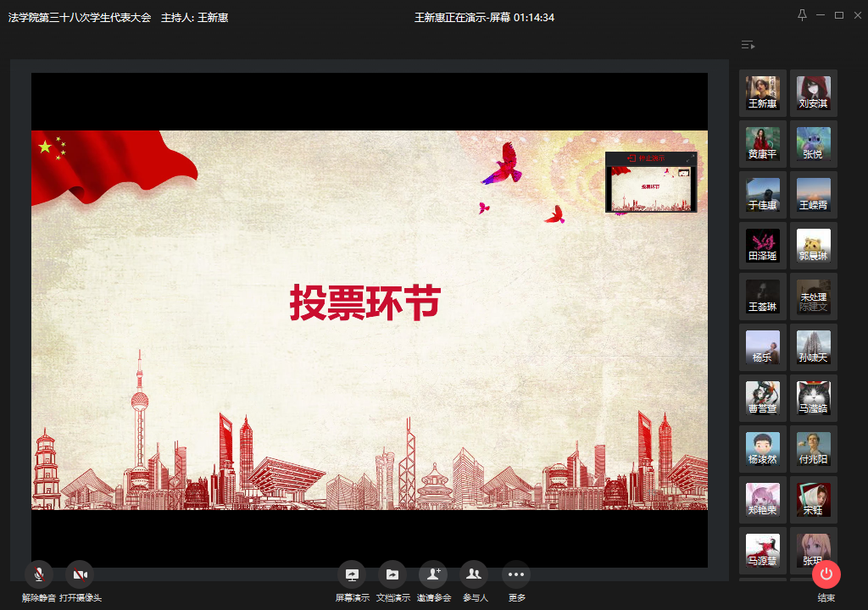
Task: Pin the meeting window on top
Action: pos(802,15)
